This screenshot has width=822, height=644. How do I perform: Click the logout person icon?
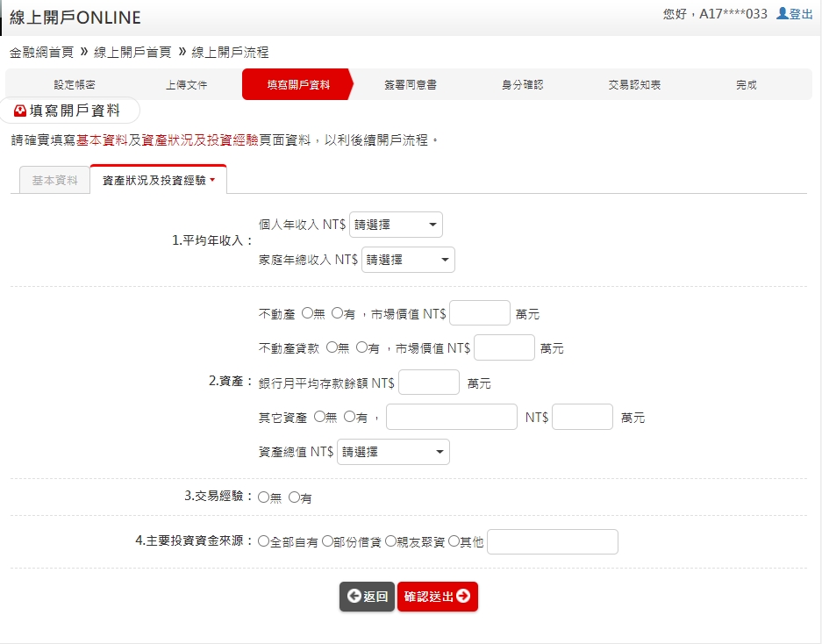(783, 14)
